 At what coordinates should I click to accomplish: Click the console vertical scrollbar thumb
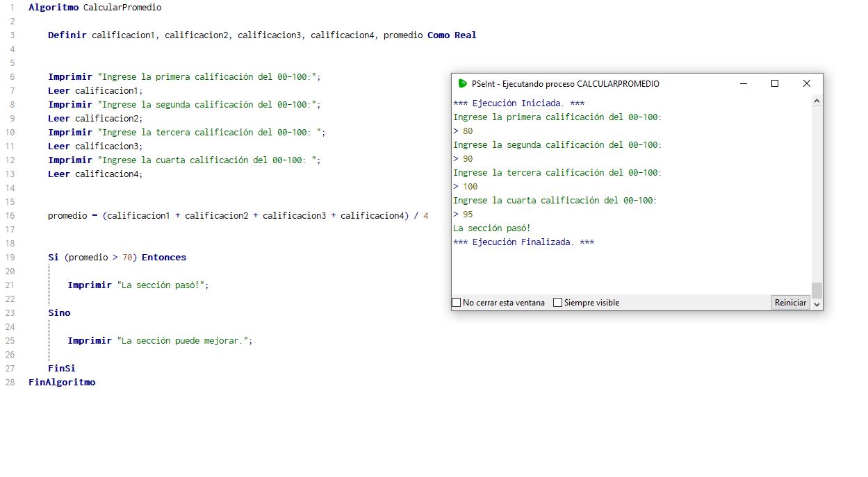tap(817, 290)
